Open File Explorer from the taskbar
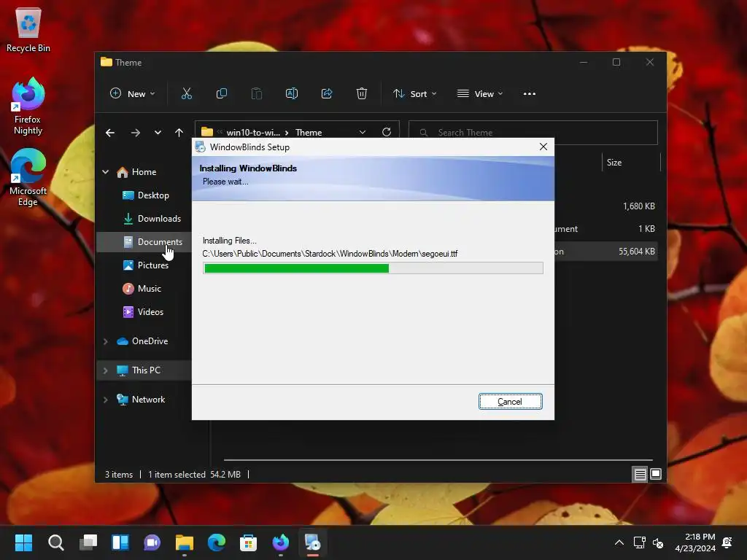This screenshot has width=747, height=560. click(185, 542)
